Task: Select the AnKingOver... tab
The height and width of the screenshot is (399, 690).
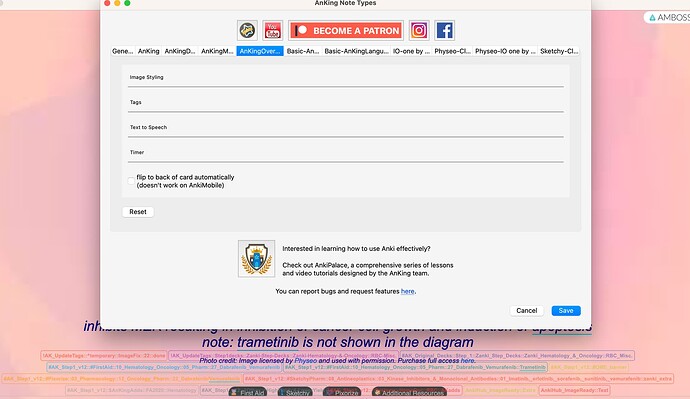Action: pyautogui.click(x=260, y=51)
